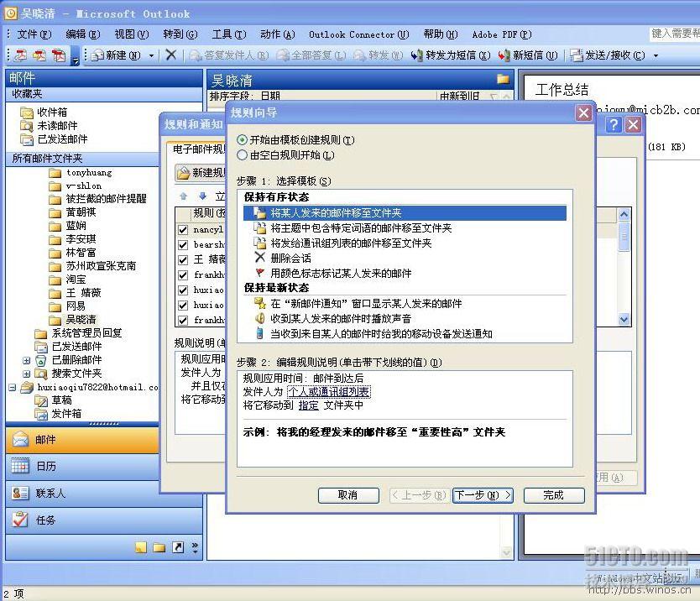Toggle checkbox for first frankh rule
The width and height of the screenshot is (700, 601).
click(x=183, y=275)
